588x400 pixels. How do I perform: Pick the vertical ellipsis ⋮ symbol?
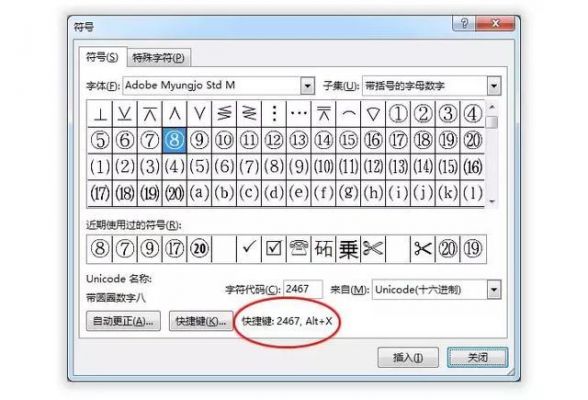(x=274, y=114)
